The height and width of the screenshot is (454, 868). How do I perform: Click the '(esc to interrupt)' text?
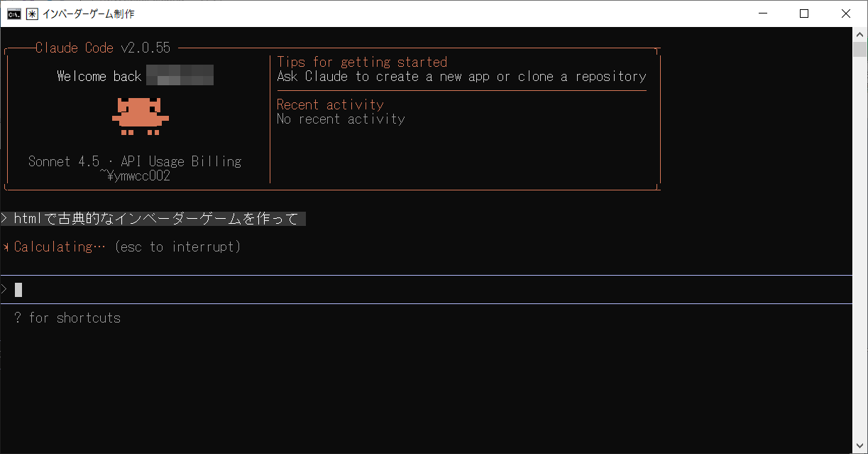coord(177,247)
